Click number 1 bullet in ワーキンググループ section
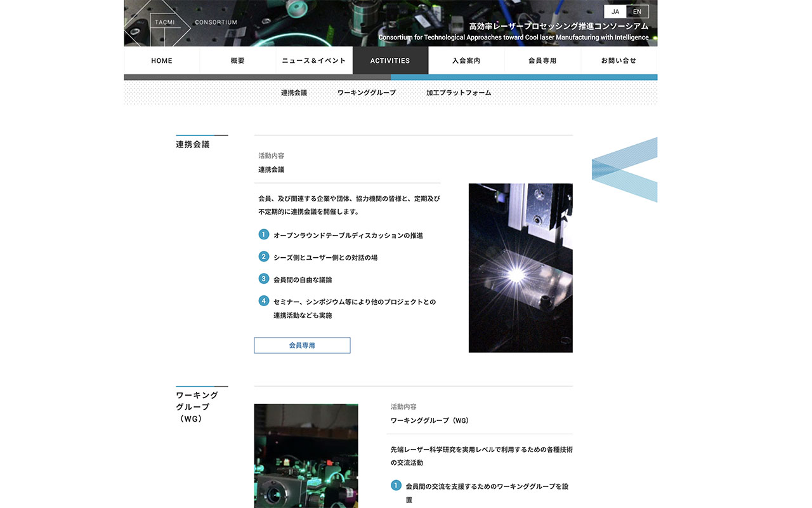Viewport: 812px width, 508px height. 396,486
